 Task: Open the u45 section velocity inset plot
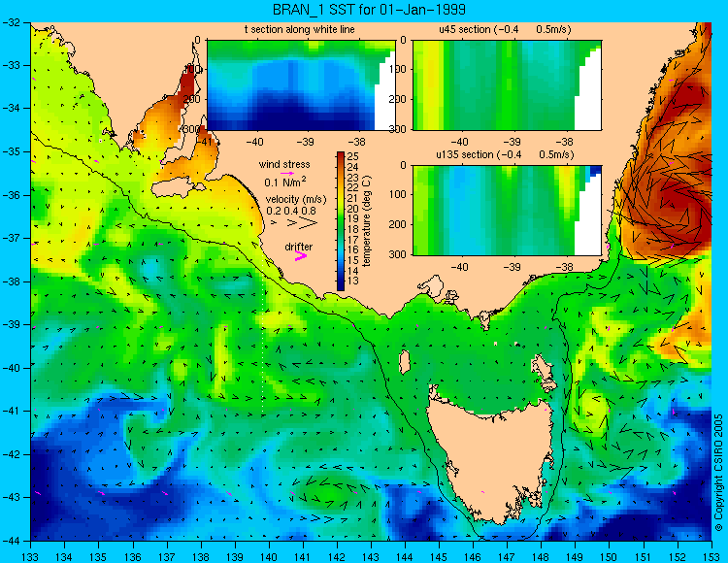click(x=507, y=85)
